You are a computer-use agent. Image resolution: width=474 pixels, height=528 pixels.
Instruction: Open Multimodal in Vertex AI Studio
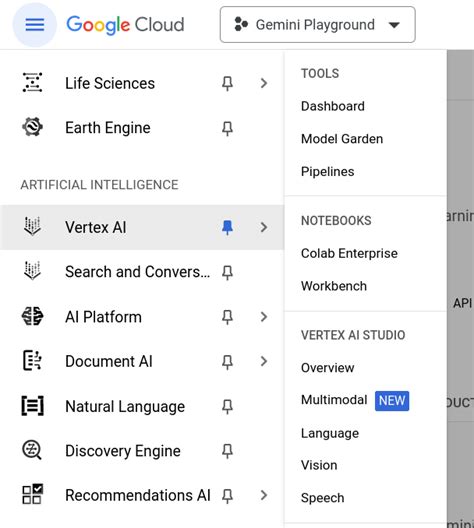click(x=334, y=400)
